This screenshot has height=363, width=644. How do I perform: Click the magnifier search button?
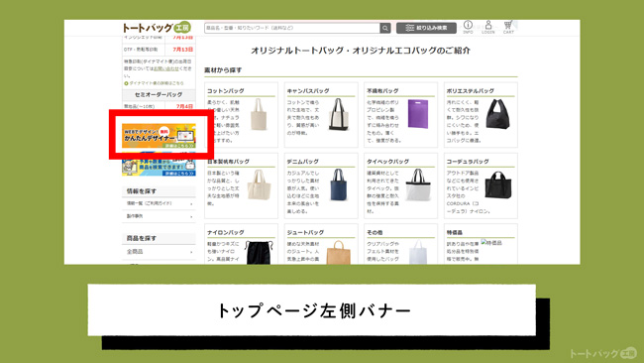(x=384, y=28)
